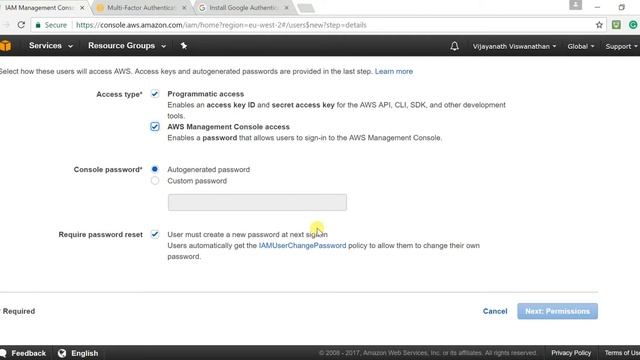Close the IAM Management Console tab
Image resolution: width=640 pixels, height=360 pixels.
click(x=82, y=8)
